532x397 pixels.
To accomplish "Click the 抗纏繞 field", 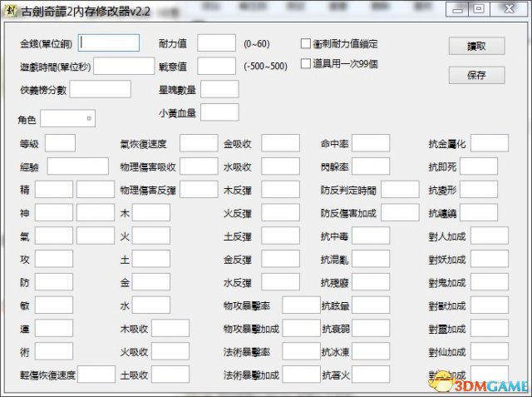I will [x=479, y=212].
